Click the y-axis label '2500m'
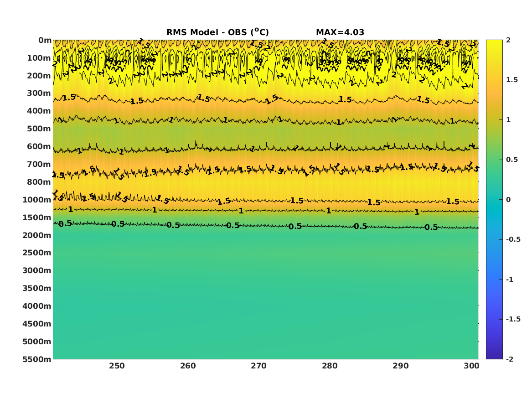Viewport: 532px width, 399px height. click(37, 253)
